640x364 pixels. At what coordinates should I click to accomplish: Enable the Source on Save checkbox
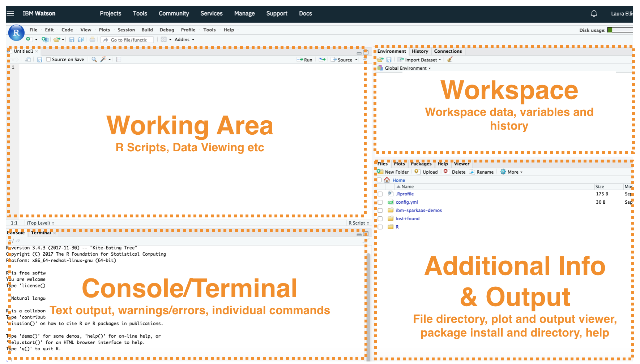tap(48, 59)
